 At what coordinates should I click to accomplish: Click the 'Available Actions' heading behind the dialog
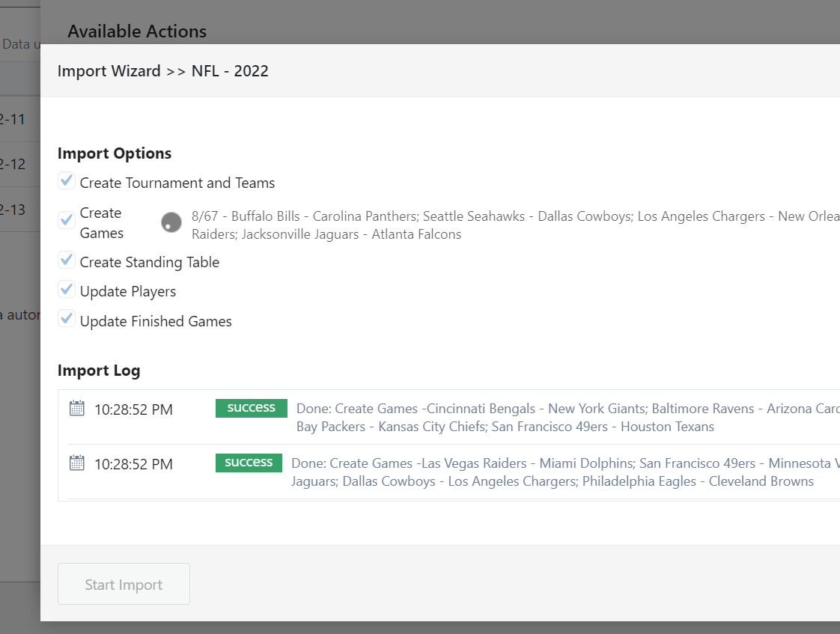tap(137, 31)
